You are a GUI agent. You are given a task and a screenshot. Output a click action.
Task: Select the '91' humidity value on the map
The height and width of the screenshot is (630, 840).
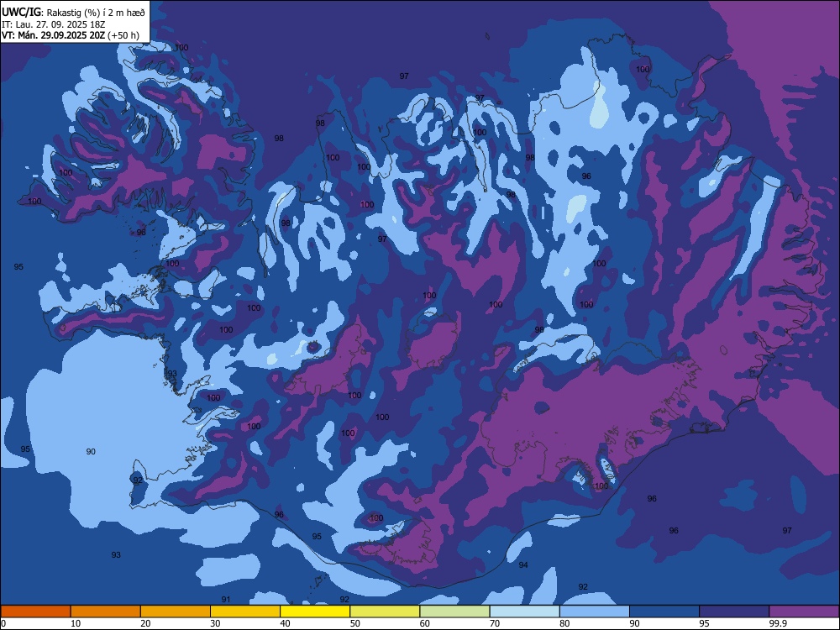click(x=226, y=600)
